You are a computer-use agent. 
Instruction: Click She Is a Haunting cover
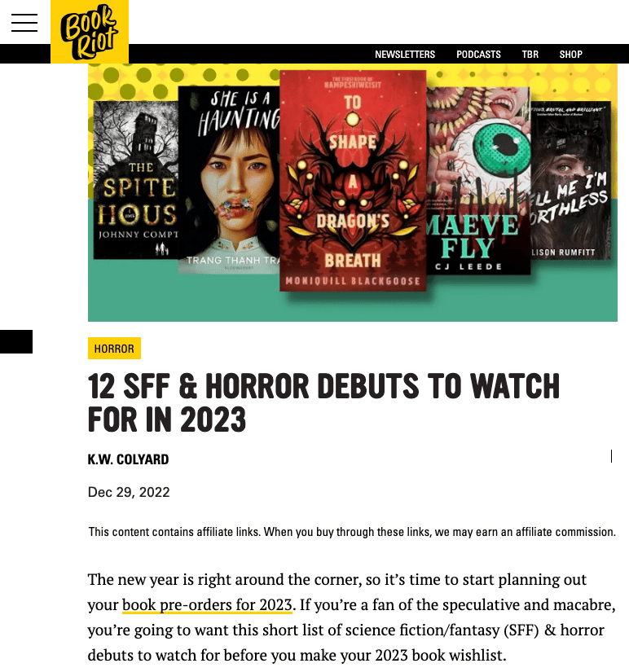pos(229,180)
